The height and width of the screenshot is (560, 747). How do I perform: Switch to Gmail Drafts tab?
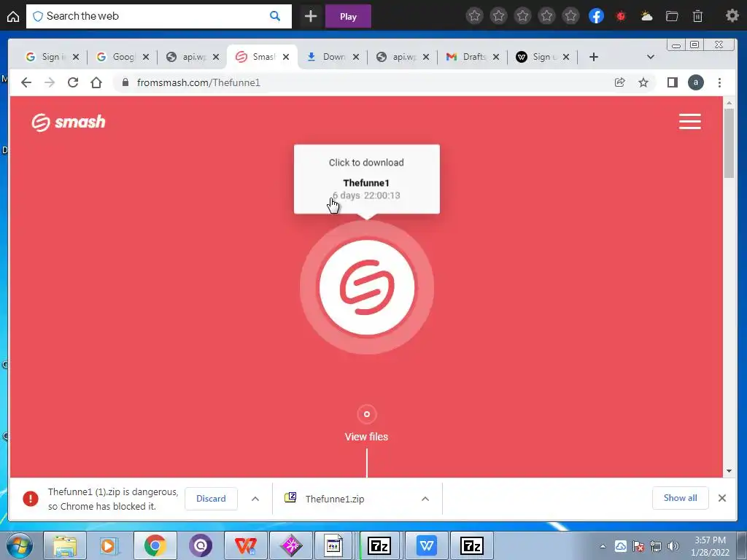(x=467, y=57)
